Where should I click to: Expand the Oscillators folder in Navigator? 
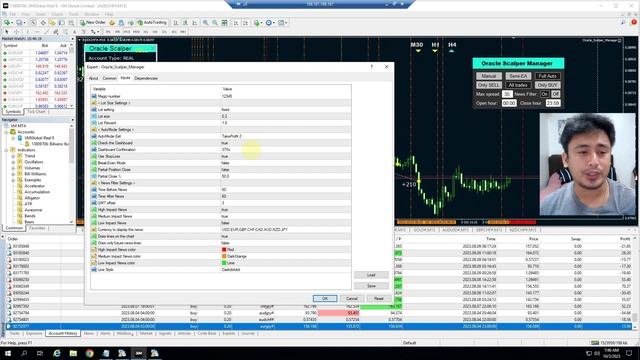13,162
